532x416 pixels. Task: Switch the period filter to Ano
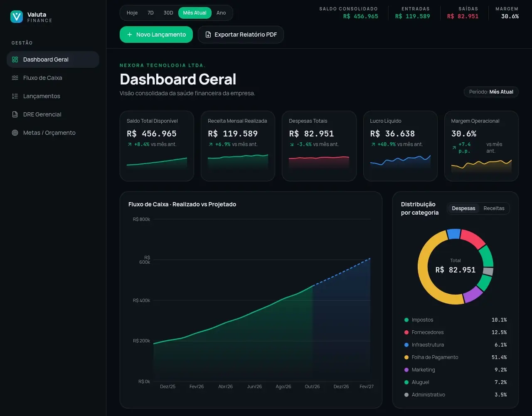click(x=221, y=13)
